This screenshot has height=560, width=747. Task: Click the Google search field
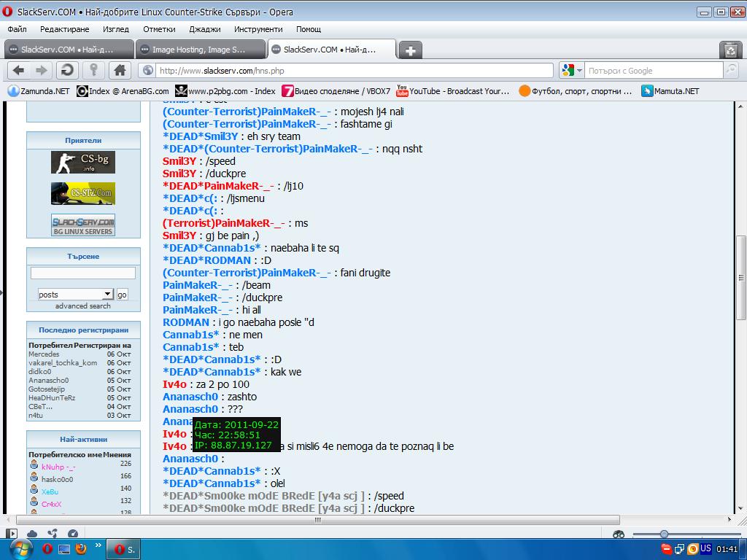(x=654, y=71)
